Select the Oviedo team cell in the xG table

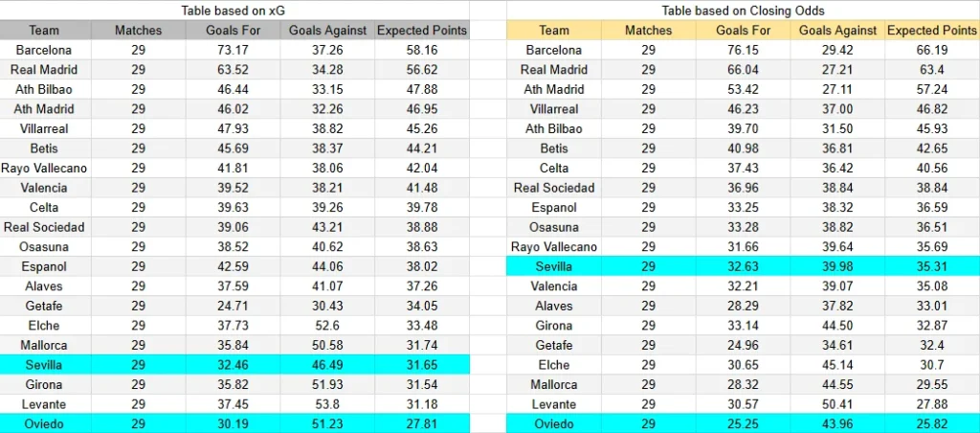[x=44, y=423]
